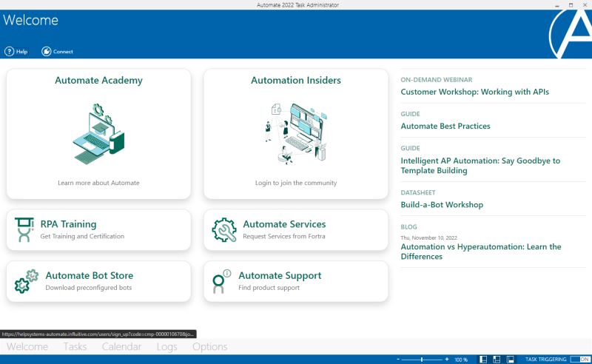This screenshot has height=364, width=592.
Task: Click the Automate Services wrench-gear icon
Action: coord(224,229)
